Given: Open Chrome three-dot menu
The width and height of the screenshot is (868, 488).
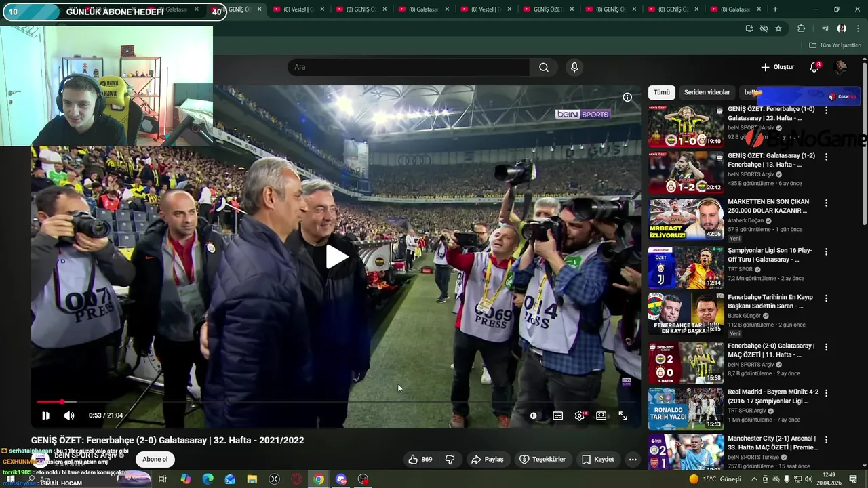Looking at the screenshot, I should click(859, 28).
